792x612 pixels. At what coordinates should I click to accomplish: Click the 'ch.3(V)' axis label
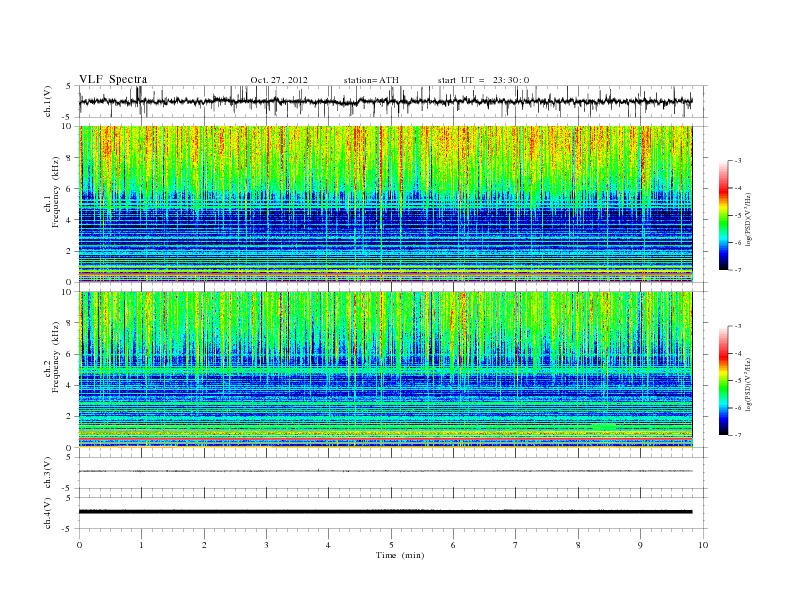point(48,473)
